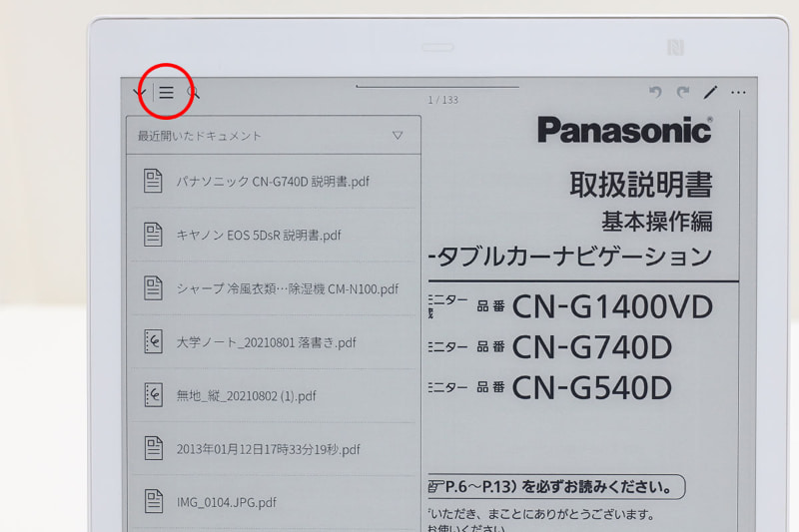The height and width of the screenshot is (532, 799).
Task: Tap the CN-G740D model number on page
Action: (x=592, y=347)
